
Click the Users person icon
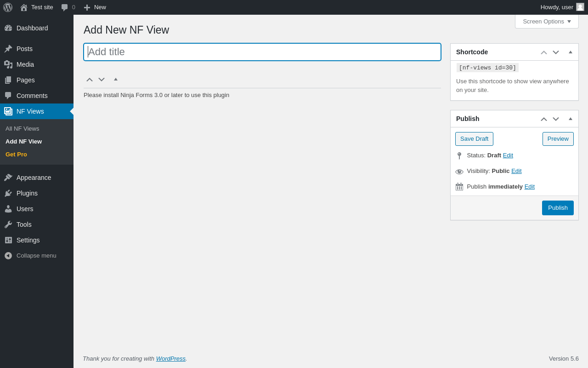tap(8, 209)
